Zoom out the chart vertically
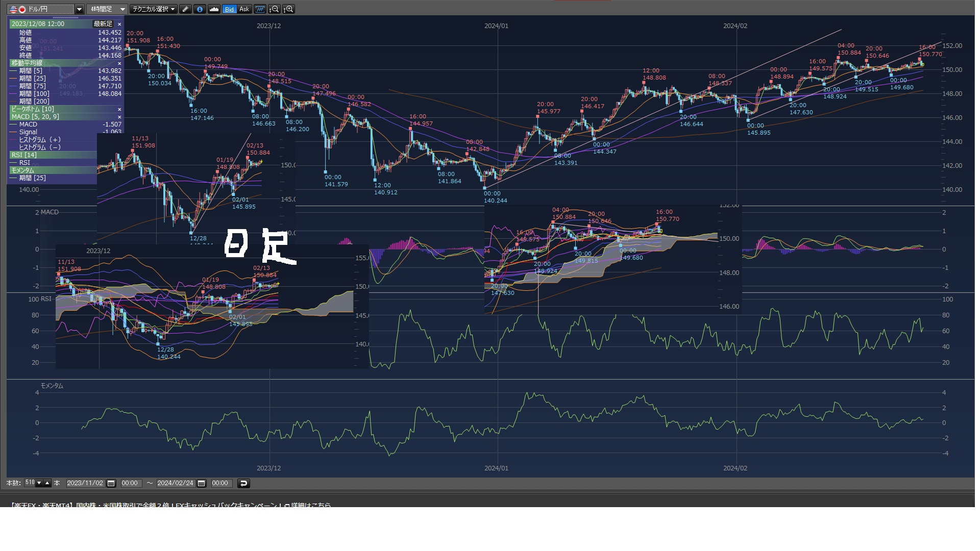 (x=274, y=9)
